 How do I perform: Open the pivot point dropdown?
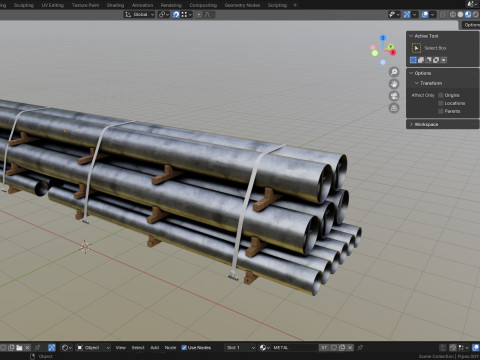pyautogui.click(x=164, y=15)
